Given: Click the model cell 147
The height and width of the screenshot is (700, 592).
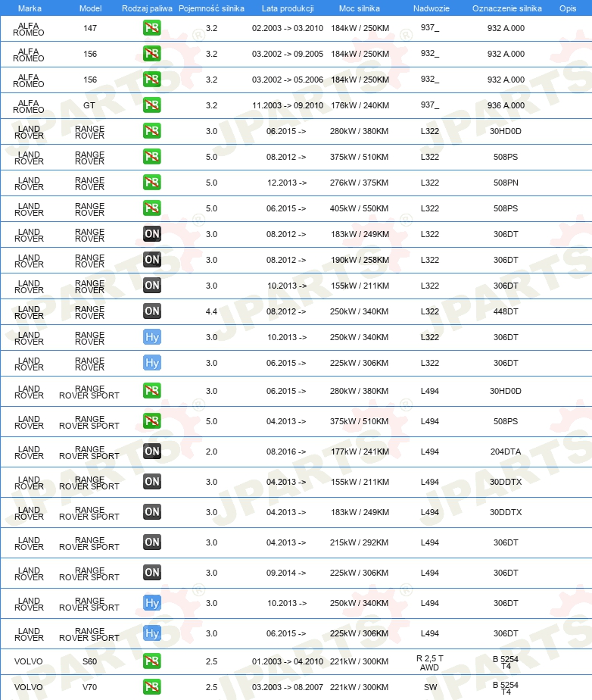Looking at the screenshot, I should tap(89, 28).
